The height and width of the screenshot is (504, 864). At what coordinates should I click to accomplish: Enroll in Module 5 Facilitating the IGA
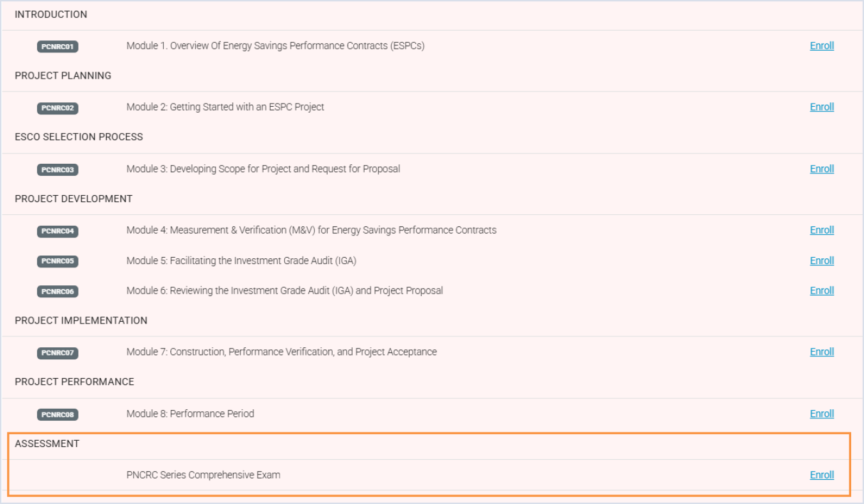tap(822, 261)
